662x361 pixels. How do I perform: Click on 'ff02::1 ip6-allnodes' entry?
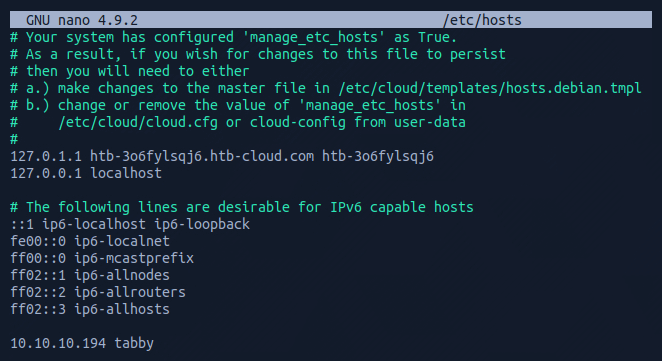[90, 275]
